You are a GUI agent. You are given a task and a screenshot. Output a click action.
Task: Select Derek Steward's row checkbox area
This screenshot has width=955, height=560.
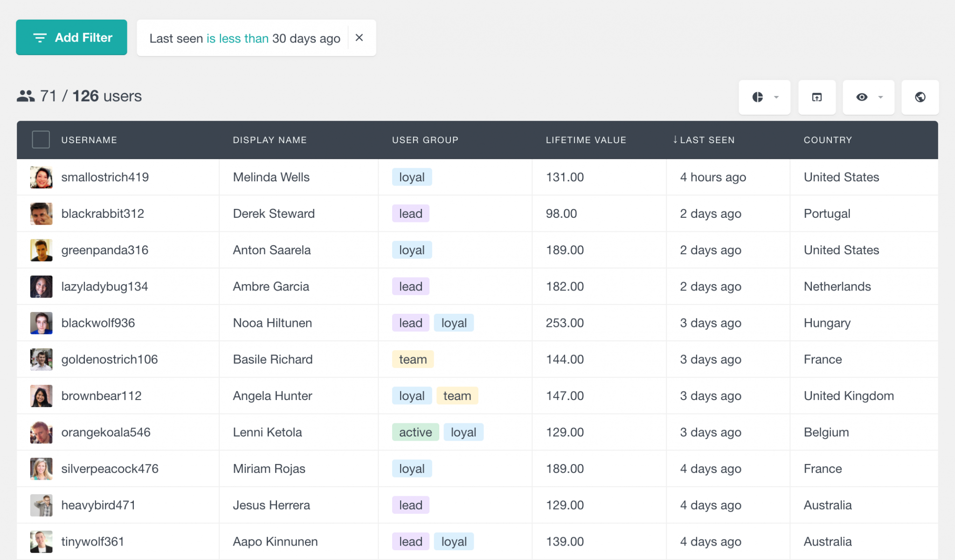[41, 213]
